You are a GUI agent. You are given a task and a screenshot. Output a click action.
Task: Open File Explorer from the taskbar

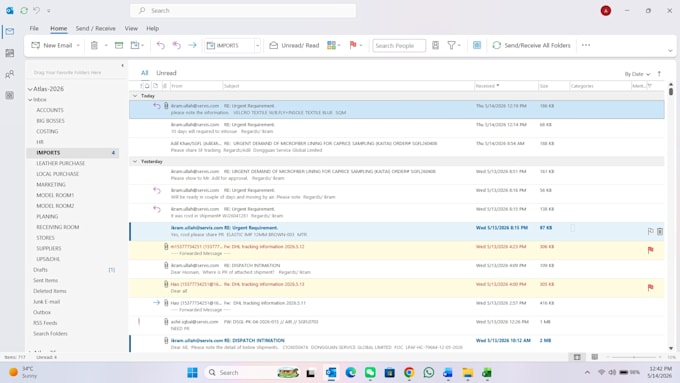[468, 373]
